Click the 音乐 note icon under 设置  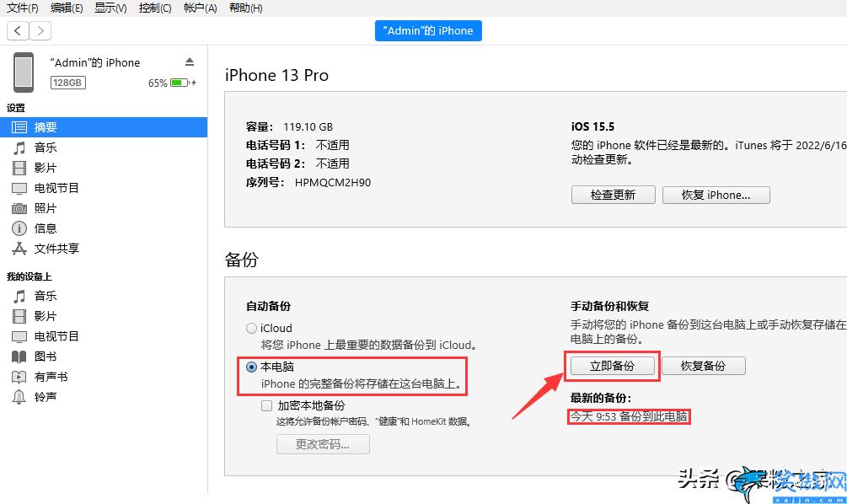coord(19,147)
